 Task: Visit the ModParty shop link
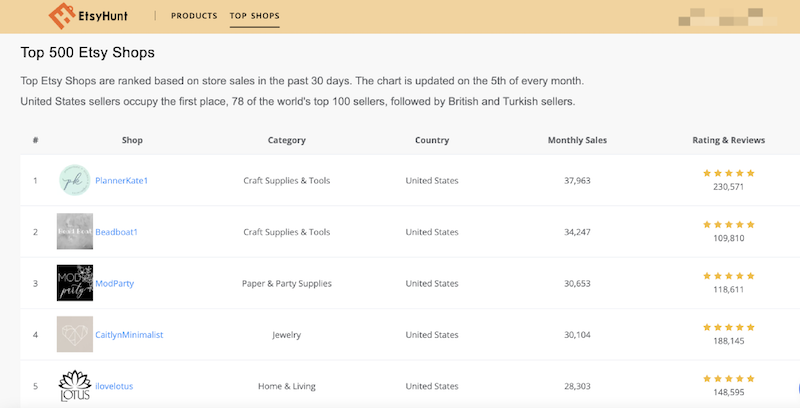pos(114,283)
